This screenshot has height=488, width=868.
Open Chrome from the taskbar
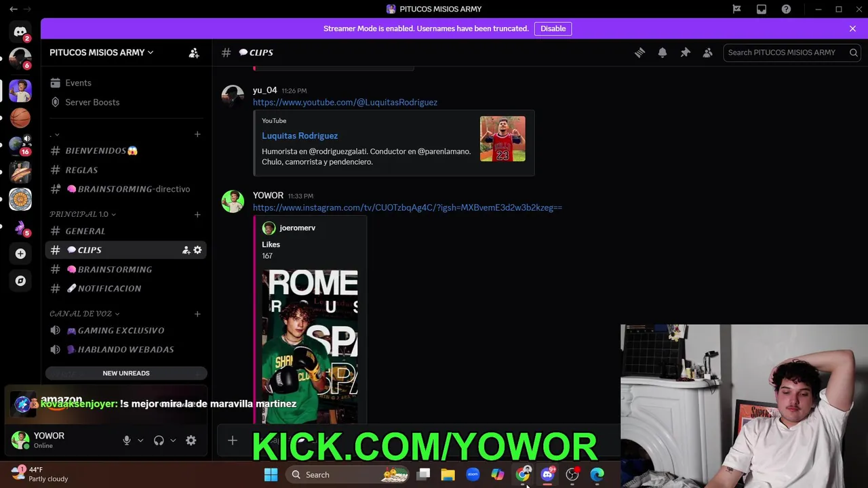click(x=523, y=474)
